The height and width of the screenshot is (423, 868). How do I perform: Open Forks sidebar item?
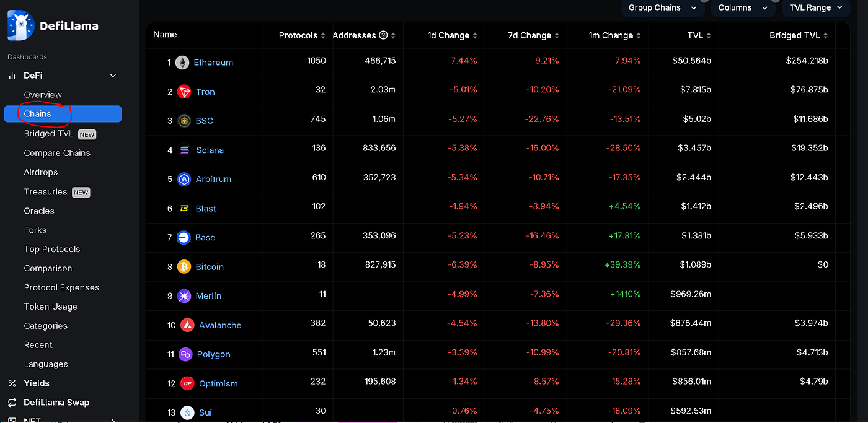click(x=35, y=230)
